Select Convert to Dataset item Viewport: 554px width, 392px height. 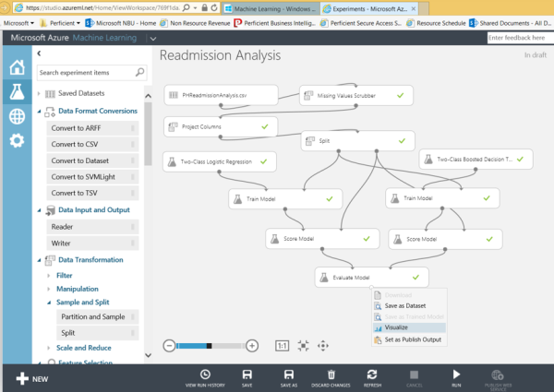click(92, 160)
